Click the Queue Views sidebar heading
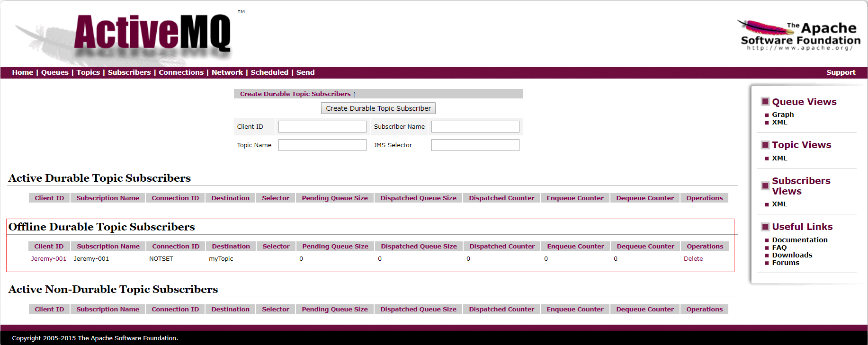This screenshot has height=345, width=868. [804, 102]
